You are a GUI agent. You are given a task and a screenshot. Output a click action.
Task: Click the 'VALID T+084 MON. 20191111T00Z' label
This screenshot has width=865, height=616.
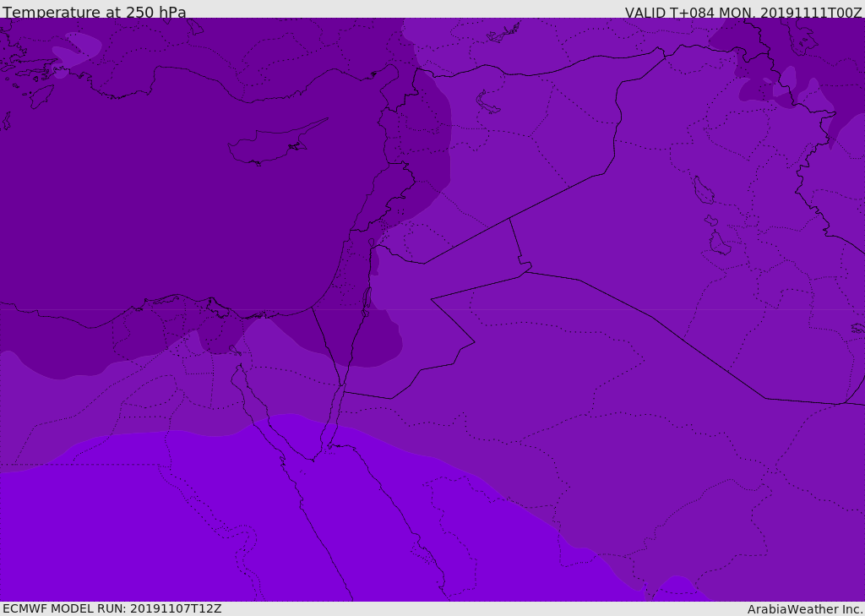[x=743, y=12]
